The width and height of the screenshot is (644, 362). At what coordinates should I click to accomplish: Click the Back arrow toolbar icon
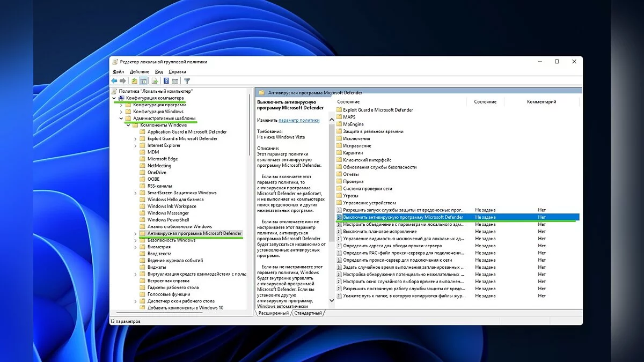coord(114,81)
